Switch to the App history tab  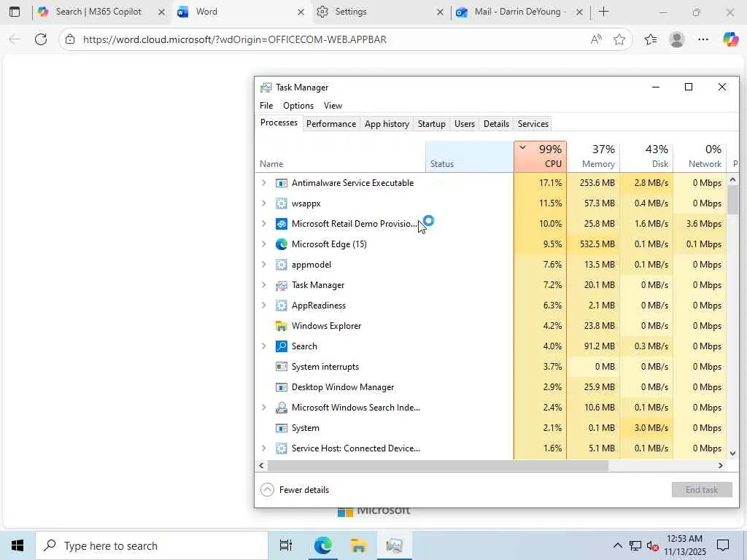coord(387,124)
